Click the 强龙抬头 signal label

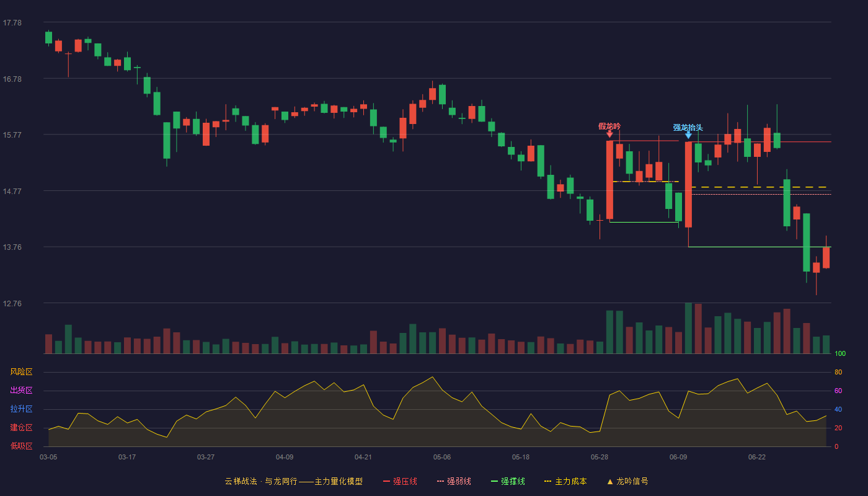point(688,128)
